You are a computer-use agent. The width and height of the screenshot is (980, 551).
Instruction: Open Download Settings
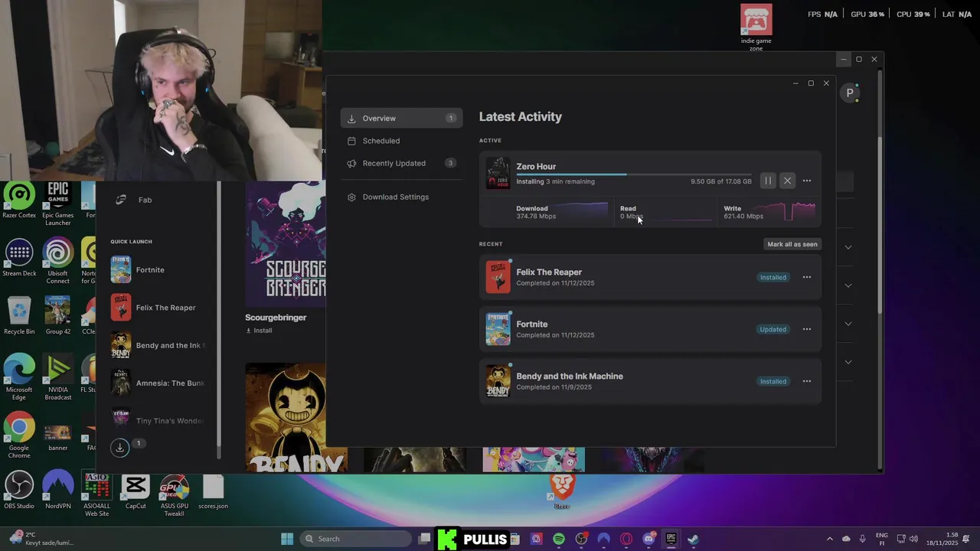point(401,197)
